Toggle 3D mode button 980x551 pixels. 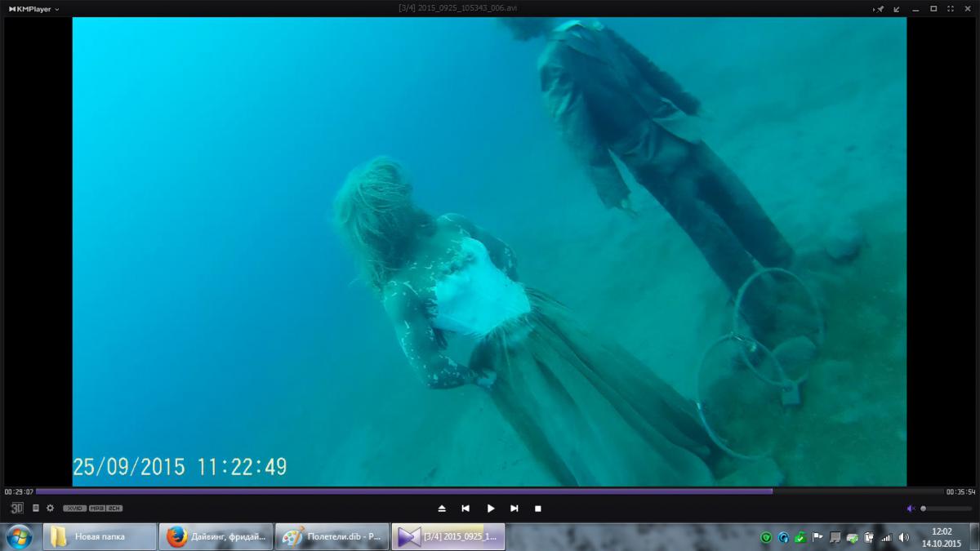click(16, 508)
